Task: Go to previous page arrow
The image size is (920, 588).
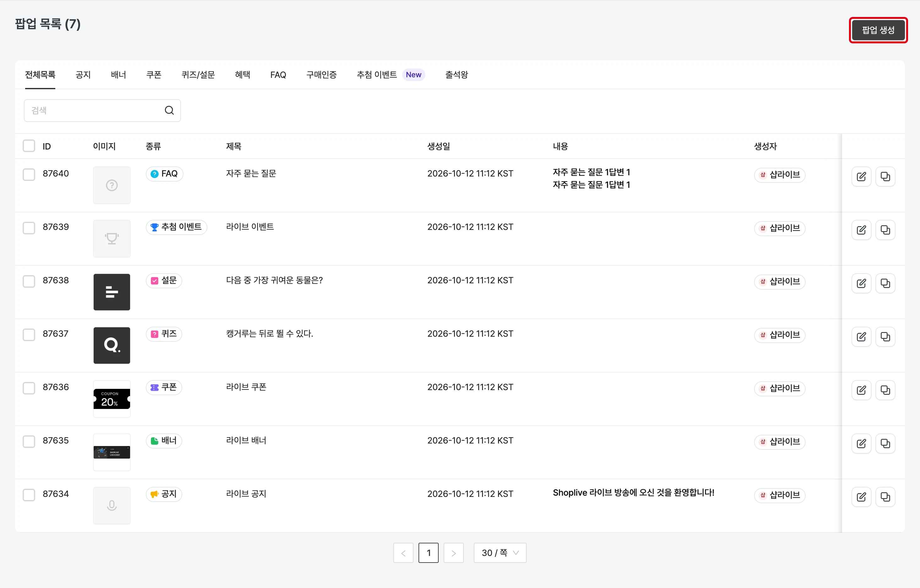Action: [x=403, y=553]
